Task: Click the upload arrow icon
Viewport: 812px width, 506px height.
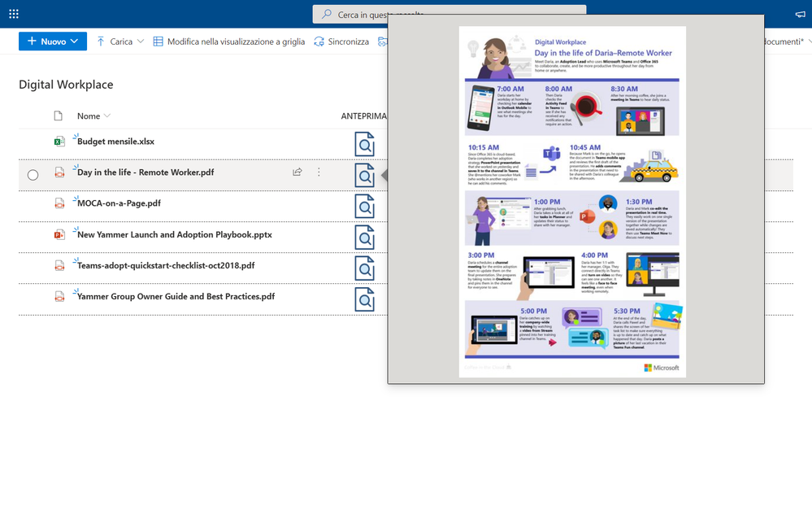Action: 101,41
